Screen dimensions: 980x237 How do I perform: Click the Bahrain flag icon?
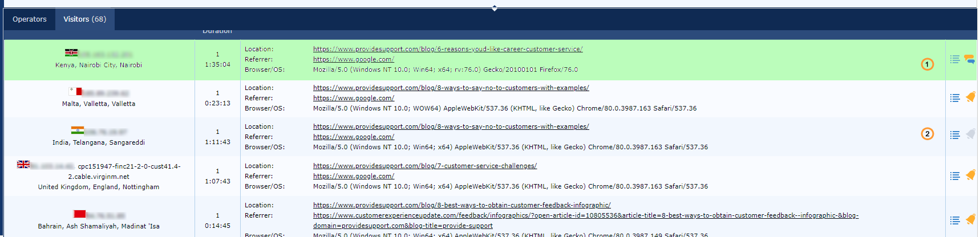pyautogui.click(x=80, y=214)
